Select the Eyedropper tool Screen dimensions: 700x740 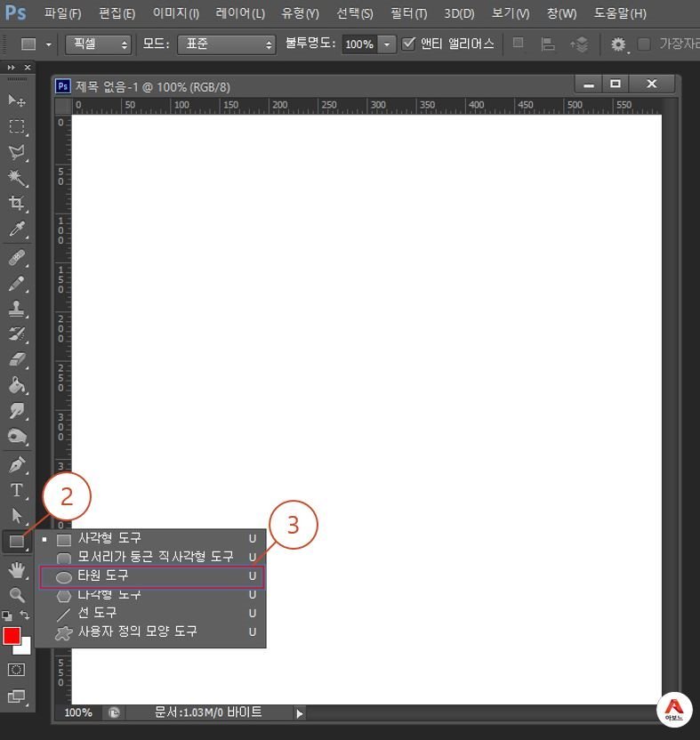[x=17, y=229]
